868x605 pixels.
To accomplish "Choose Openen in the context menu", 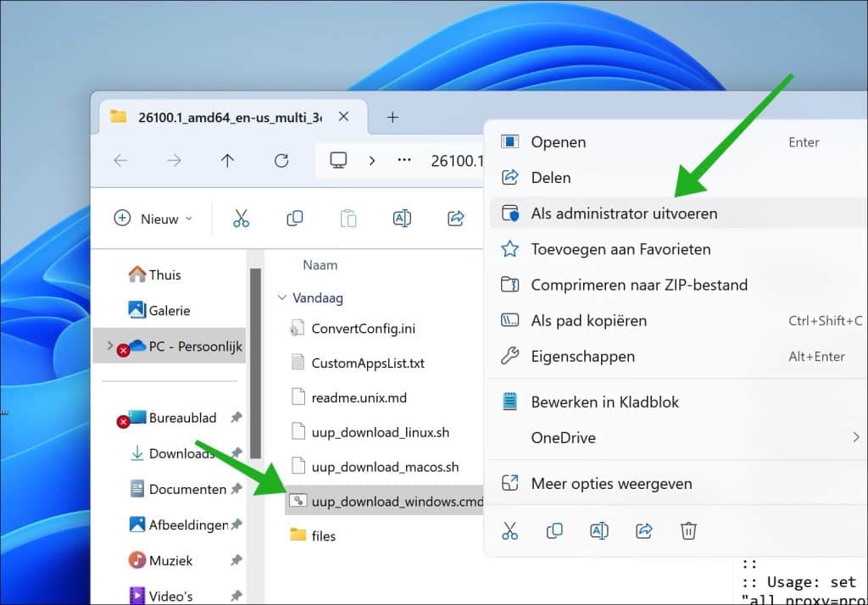I will pos(676,142).
